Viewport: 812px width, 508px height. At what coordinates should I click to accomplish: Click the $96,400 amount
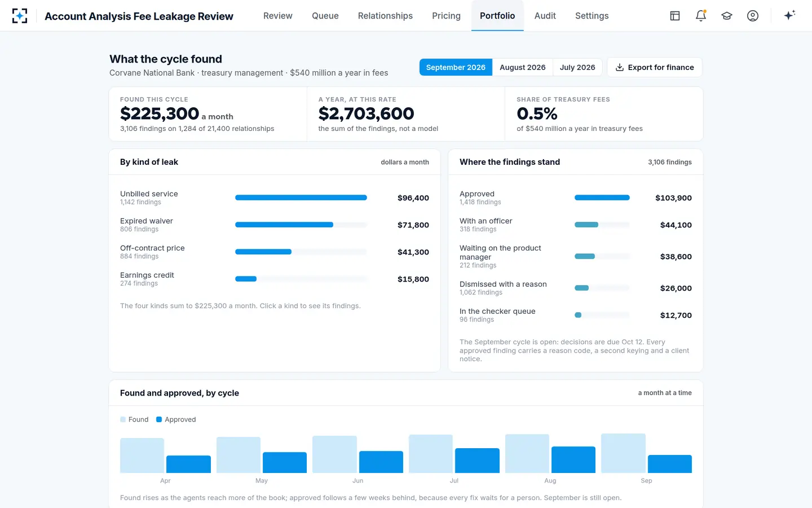coord(413,198)
